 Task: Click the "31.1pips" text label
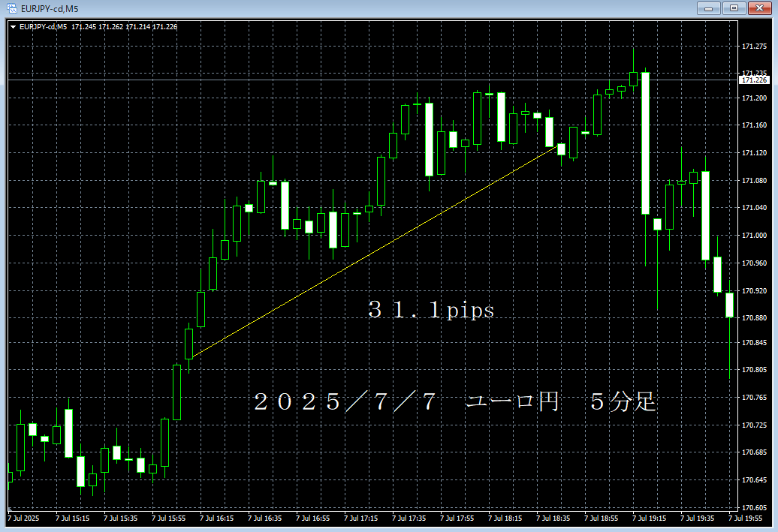click(x=431, y=310)
